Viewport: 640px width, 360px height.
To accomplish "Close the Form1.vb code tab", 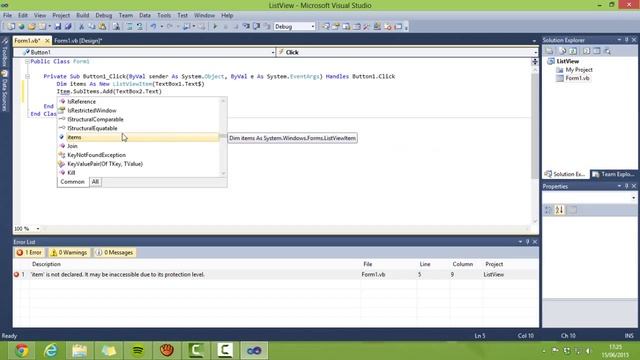I will tap(47, 41).
